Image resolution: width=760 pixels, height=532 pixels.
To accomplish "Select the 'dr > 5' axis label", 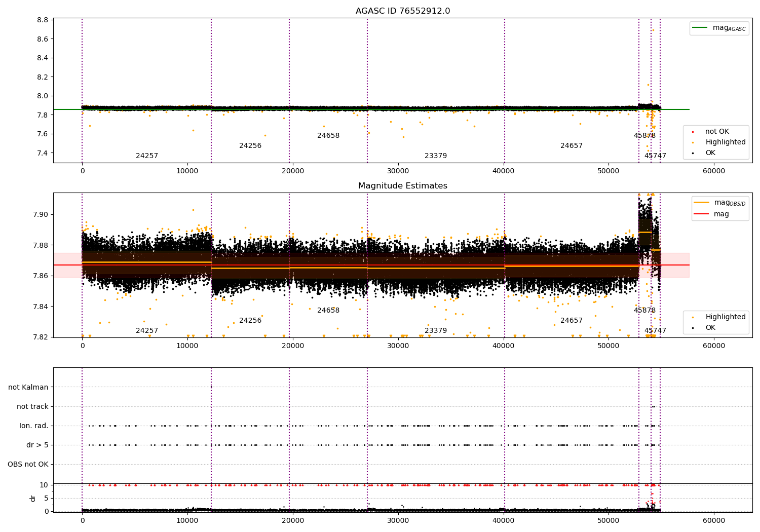I will [x=37, y=445].
